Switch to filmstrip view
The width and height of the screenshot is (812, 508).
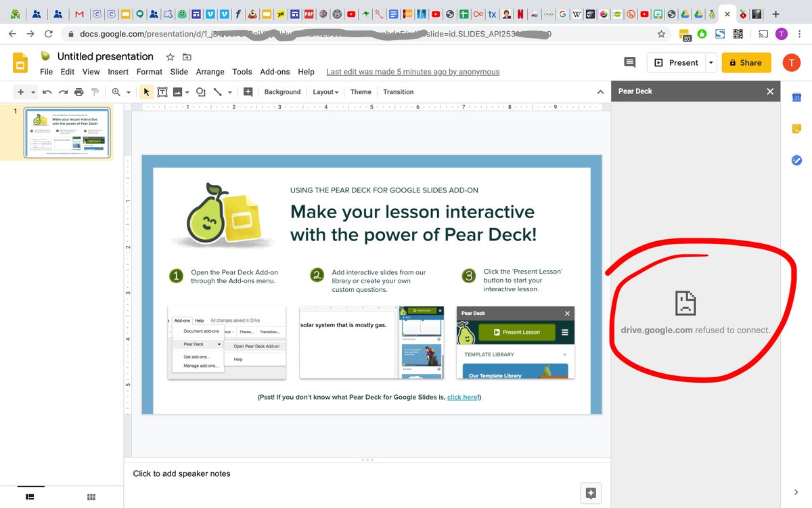[30, 496]
